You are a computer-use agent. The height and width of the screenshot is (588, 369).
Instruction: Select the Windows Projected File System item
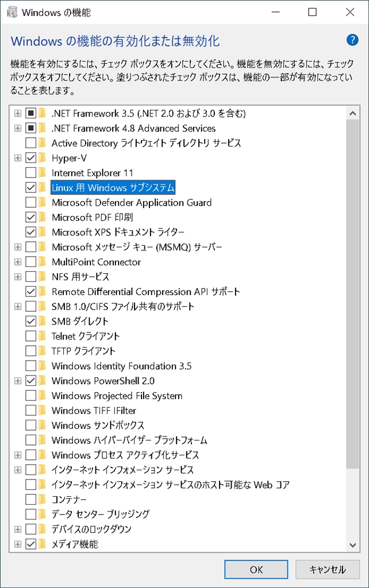pos(117,396)
